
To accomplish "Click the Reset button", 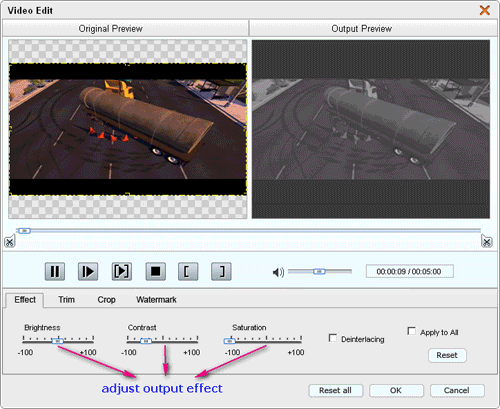I will 447,355.
